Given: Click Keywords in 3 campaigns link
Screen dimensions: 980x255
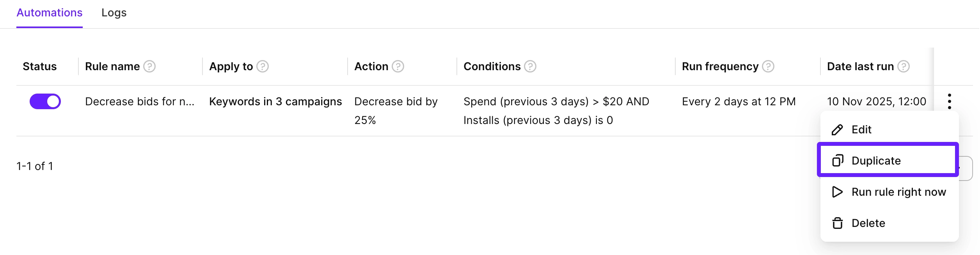Looking at the screenshot, I should pos(275,101).
